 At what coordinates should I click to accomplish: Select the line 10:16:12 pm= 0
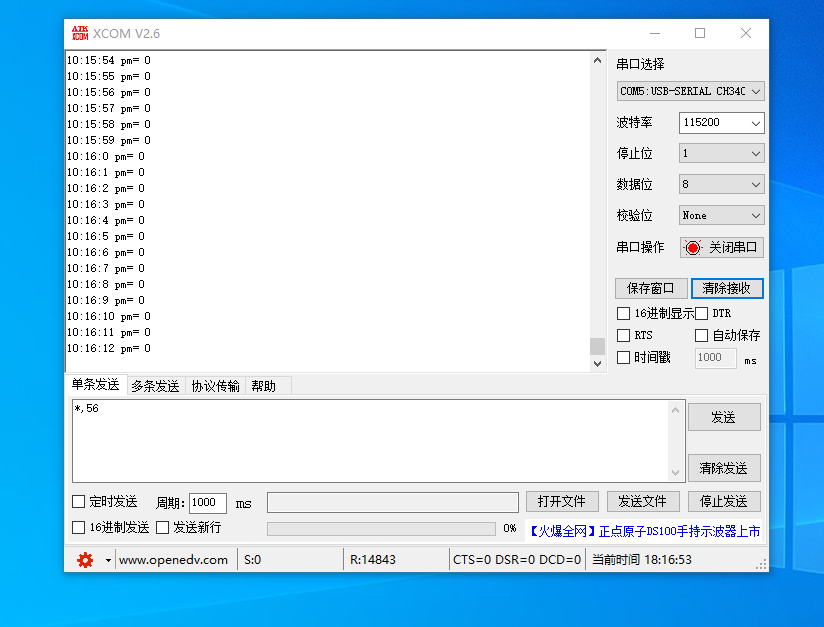(109, 348)
